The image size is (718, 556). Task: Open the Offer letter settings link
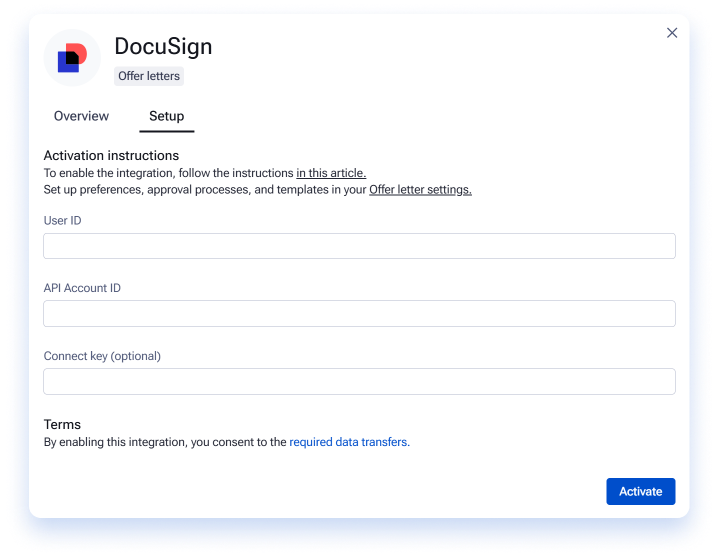[420, 190]
